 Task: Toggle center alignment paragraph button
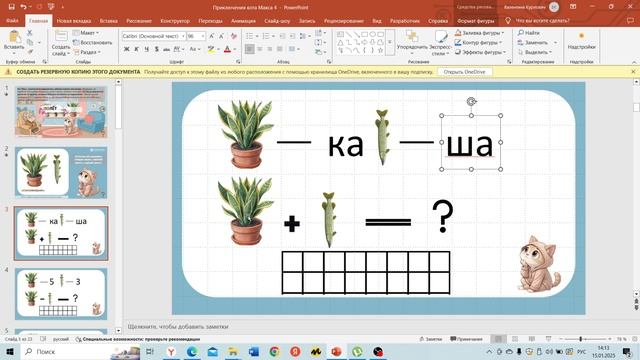tap(260, 49)
